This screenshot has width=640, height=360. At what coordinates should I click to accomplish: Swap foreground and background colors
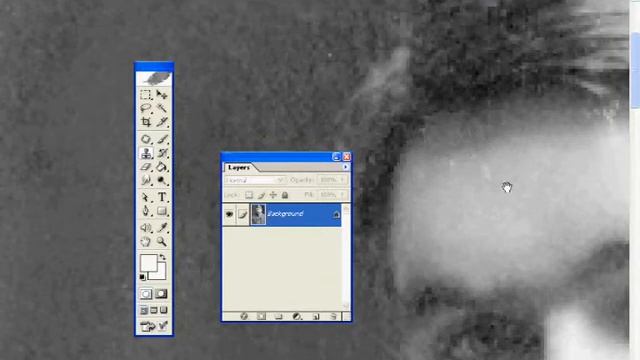pos(163,257)
